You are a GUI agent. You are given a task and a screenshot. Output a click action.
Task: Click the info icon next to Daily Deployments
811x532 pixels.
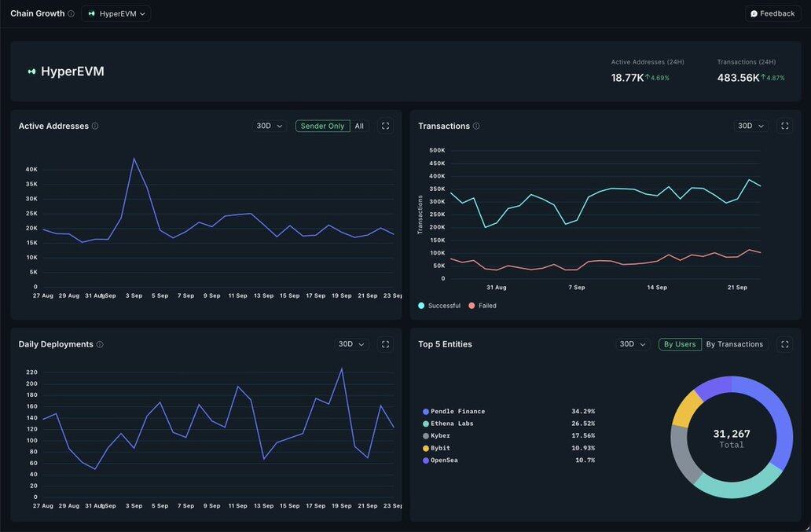(100, 344)
